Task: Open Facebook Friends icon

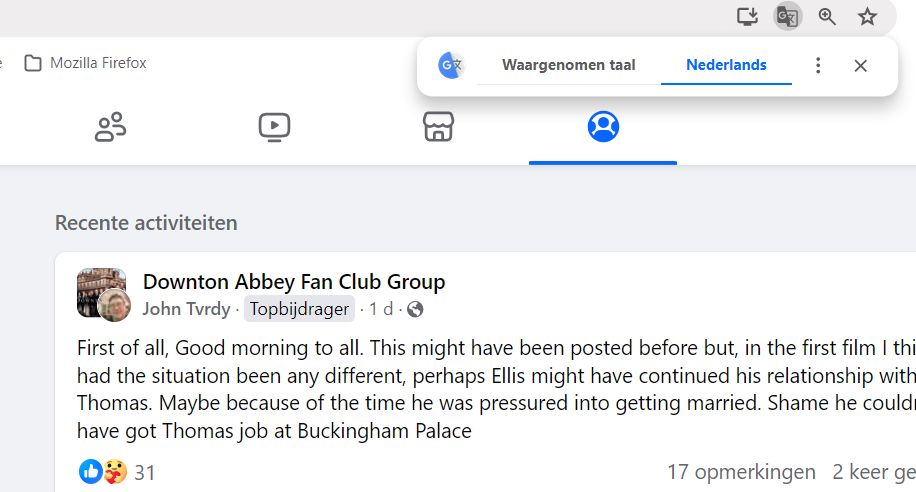Action: coord(110,128)
